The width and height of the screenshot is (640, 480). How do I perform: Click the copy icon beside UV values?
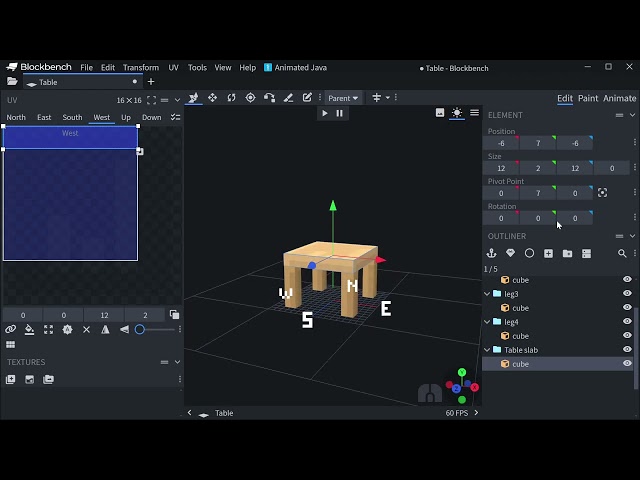click(174, 315)
